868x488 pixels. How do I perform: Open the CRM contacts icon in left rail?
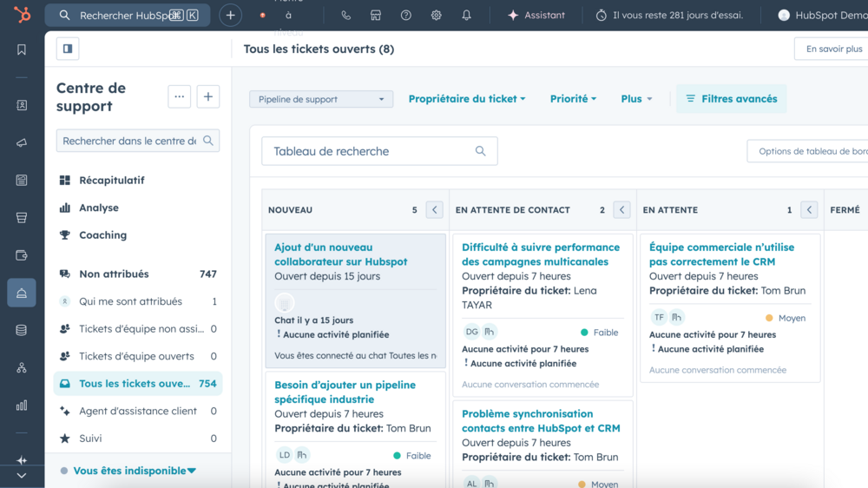(22, 105)
